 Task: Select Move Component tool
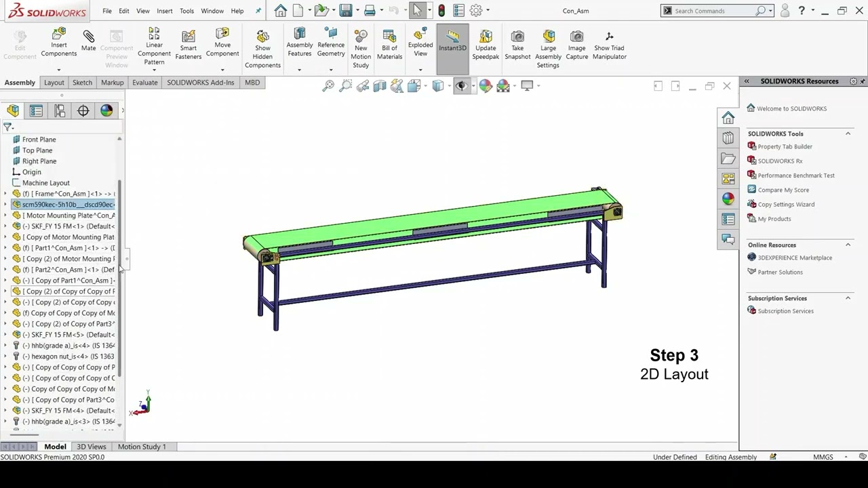(x=222, y=43)
